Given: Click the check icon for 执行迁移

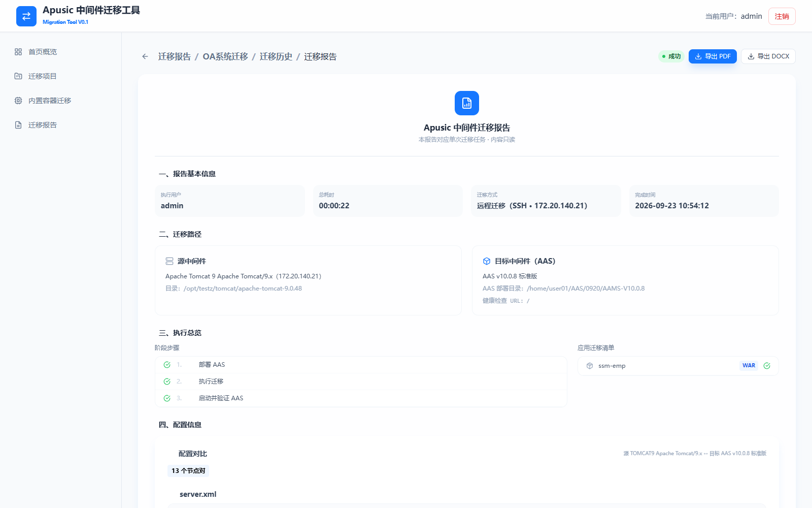Looking at the screenshot, I should coord(167,382).
